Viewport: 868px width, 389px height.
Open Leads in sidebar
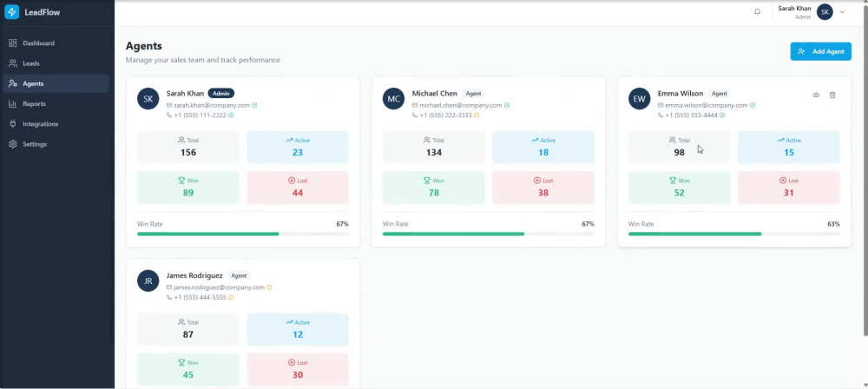pyautogui.click(x=56, y=63)
